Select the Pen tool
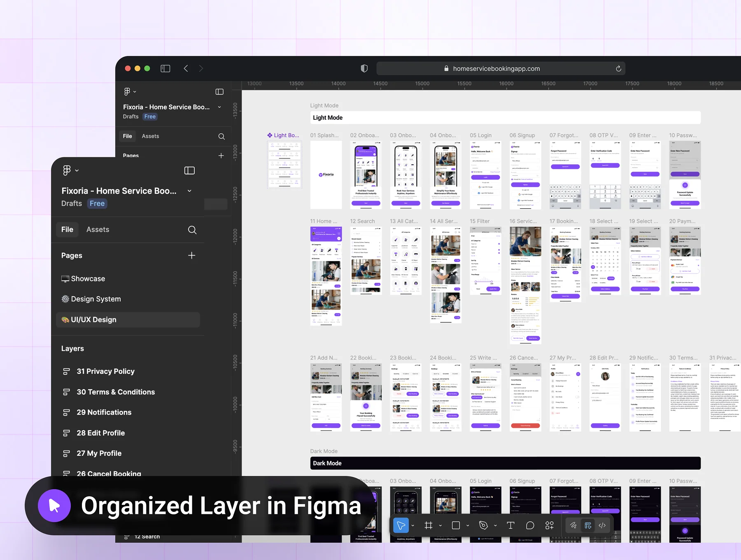 click(x=483, y=525)
